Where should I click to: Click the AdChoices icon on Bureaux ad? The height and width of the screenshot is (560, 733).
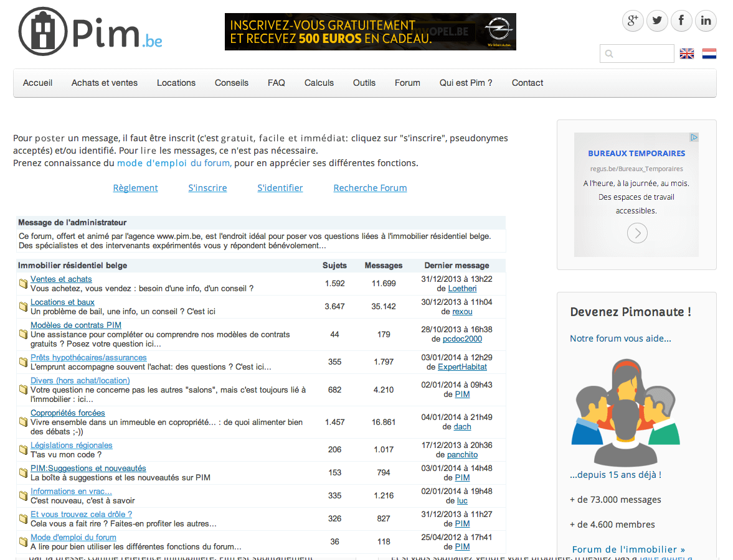point(694,138)
